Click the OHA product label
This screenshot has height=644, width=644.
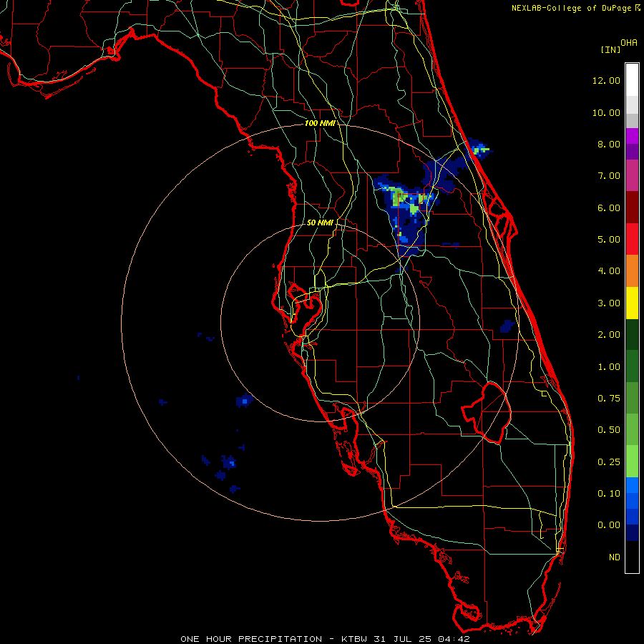[x=629, y=43]
